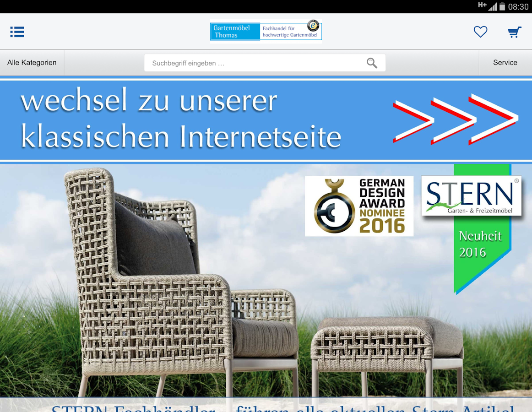Focus the Suchbegriff eingeben search field
Screen dimensions: 532x412
pyautogui.click(x=265, y=63)
